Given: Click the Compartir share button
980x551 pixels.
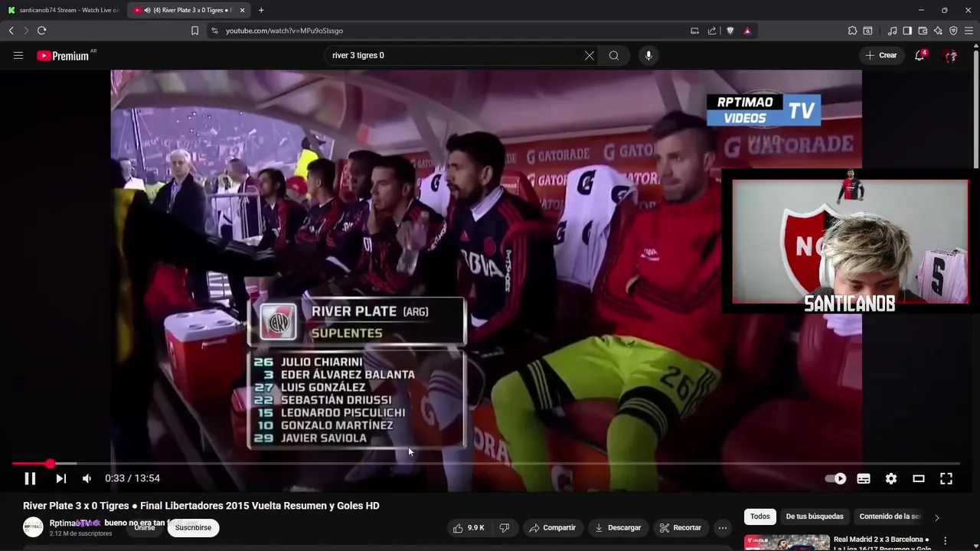Looking at the screenshot, I should coord(552,527).
